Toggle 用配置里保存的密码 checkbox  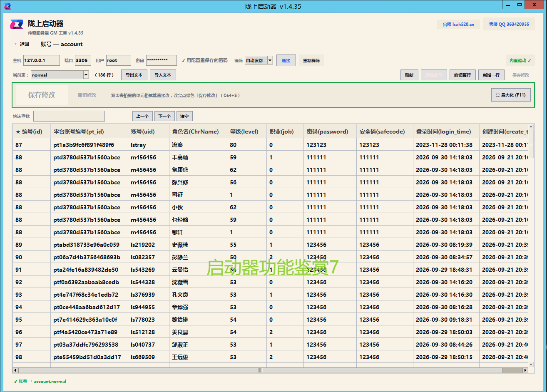pyautogui.click(x=204, y=60)
